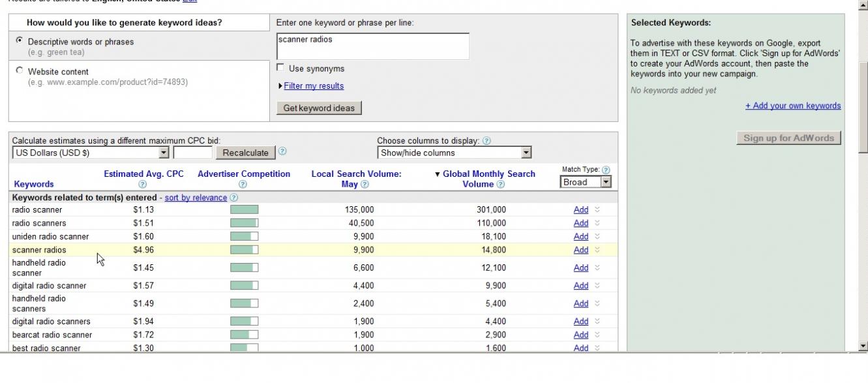This screenshot has width=868, height=383.
Task: Click help icon beside Global Monthly Search Volume
Action: (500, 185)
